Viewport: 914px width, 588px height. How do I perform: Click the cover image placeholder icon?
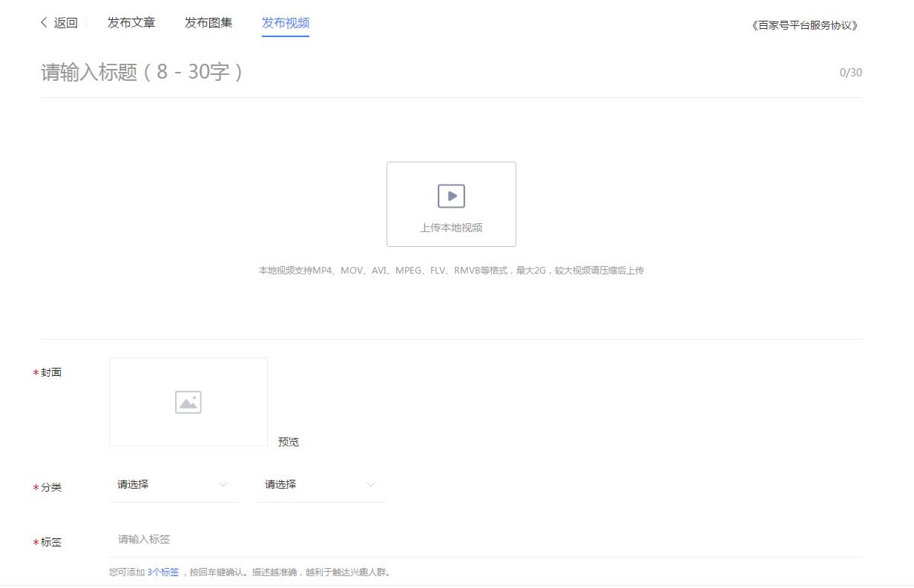[x=188, y=401]
